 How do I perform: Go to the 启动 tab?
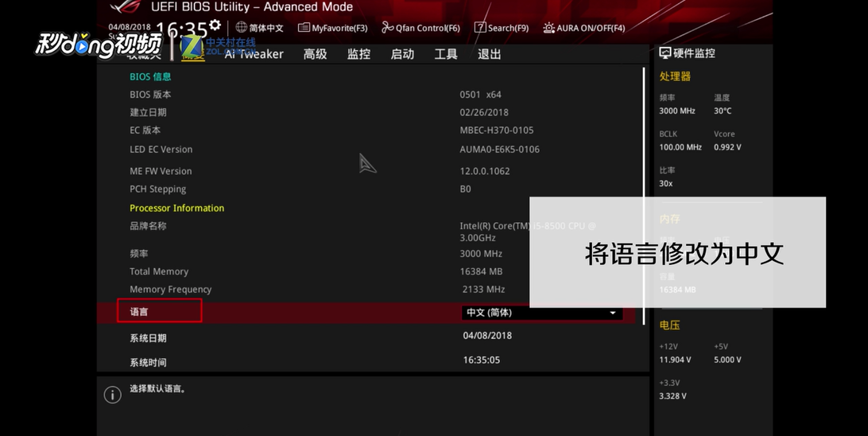(402, 54)
